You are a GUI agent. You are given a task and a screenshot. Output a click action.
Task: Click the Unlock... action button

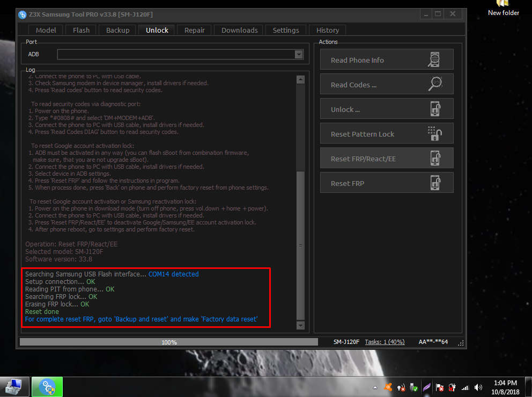click(387, 109)
